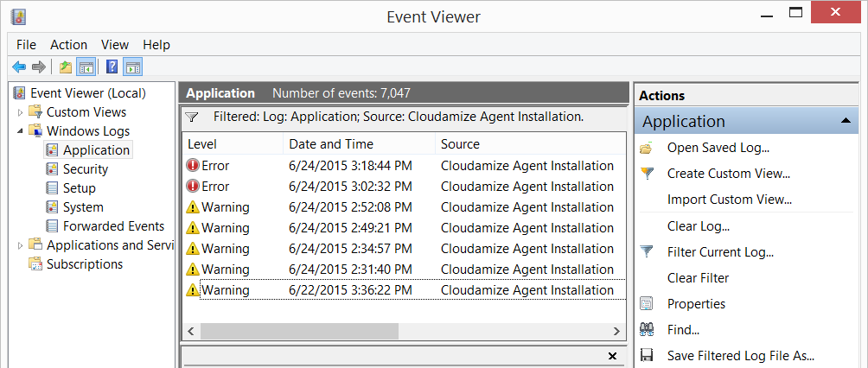This screenshot has width=868, height=368.
Task: Click the Open Saved Log folder icon
Action: 647,148
